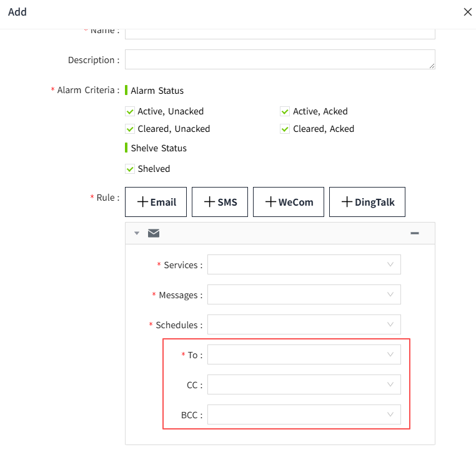Open the CC recipients dropdown
The image size is (476, 457).
point(304,384)
